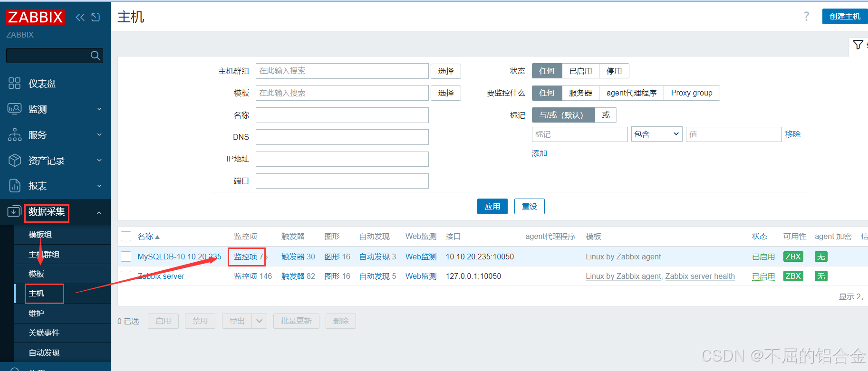Viewport: 868px width, 371px height.
Task: Click the 添加 tag link
Action: [x=540, y=153]
